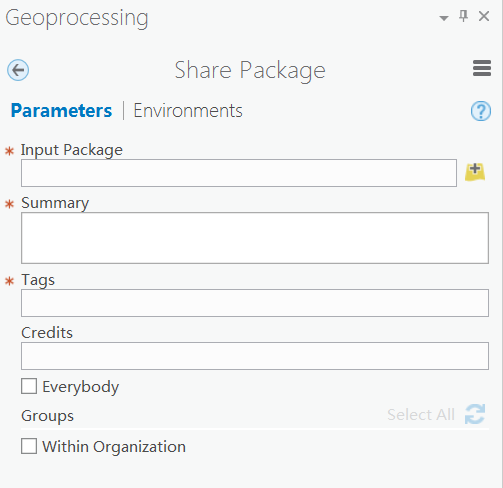Open the tool help question mark icon
Viewport: 503px width, 488px height.
[481, 111]
